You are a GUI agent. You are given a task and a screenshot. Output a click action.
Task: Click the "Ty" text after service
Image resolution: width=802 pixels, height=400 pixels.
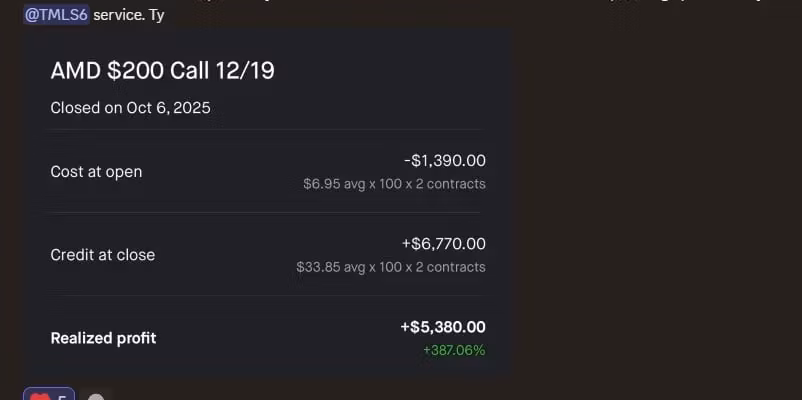coord(157,15)
